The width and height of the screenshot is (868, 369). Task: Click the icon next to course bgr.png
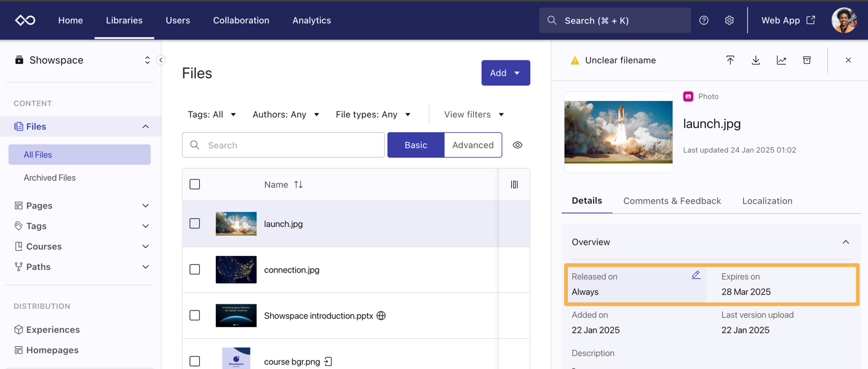[x=328, y=362]
